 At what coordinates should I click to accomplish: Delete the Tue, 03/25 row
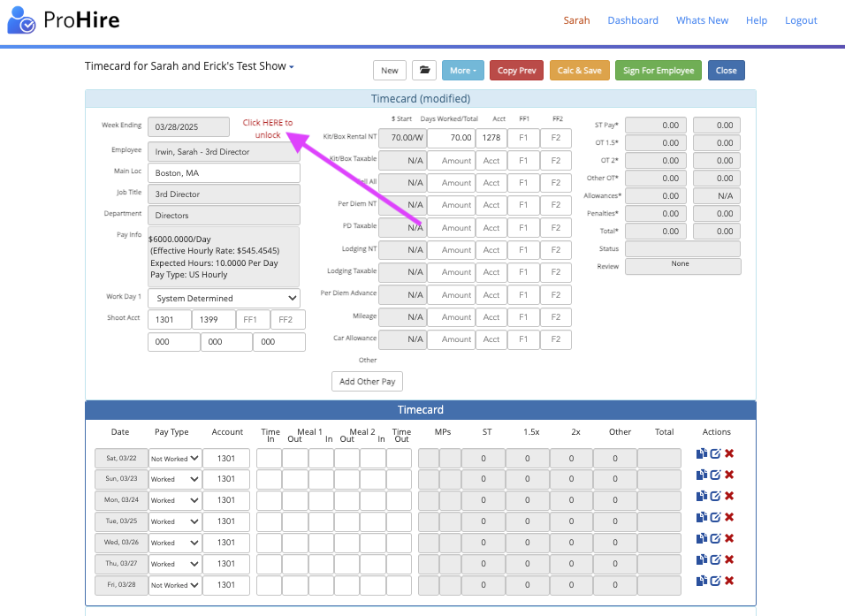pyautogui.click(x=729, y=517)
